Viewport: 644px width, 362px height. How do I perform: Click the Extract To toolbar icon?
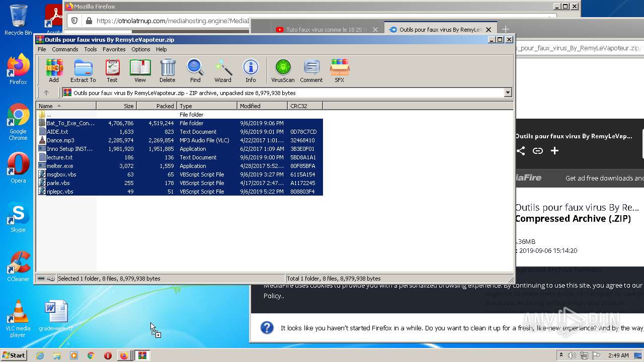click(x=83, y=71)
